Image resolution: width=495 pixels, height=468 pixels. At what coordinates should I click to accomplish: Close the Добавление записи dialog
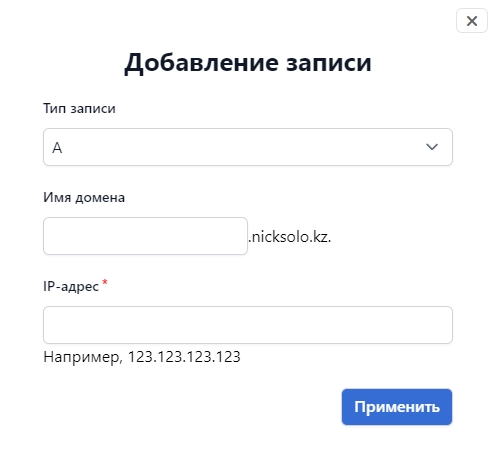coord(472,21)
